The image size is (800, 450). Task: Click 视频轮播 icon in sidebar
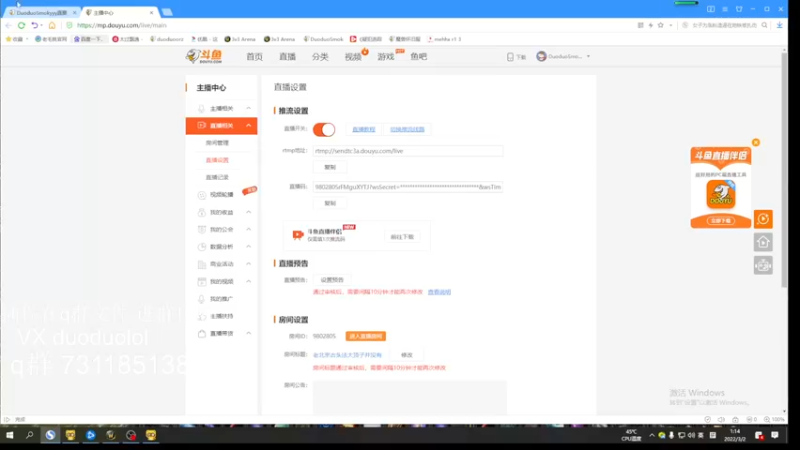point(202,194)
